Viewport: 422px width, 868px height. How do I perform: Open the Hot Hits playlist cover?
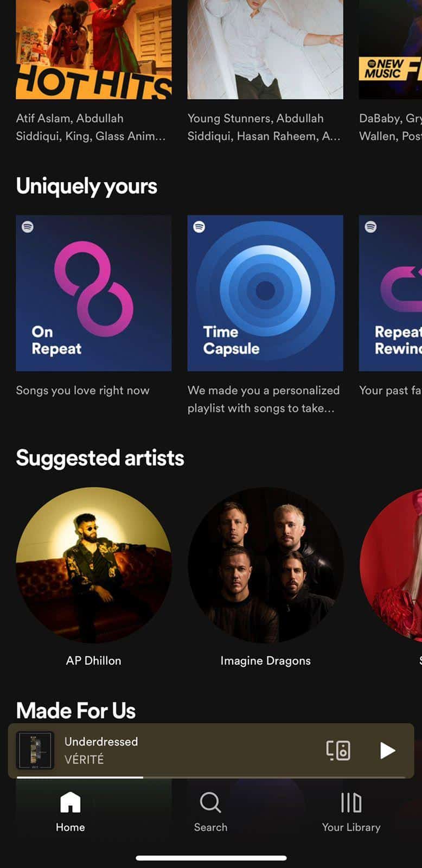pyautogui.click(x=94, y=49)
